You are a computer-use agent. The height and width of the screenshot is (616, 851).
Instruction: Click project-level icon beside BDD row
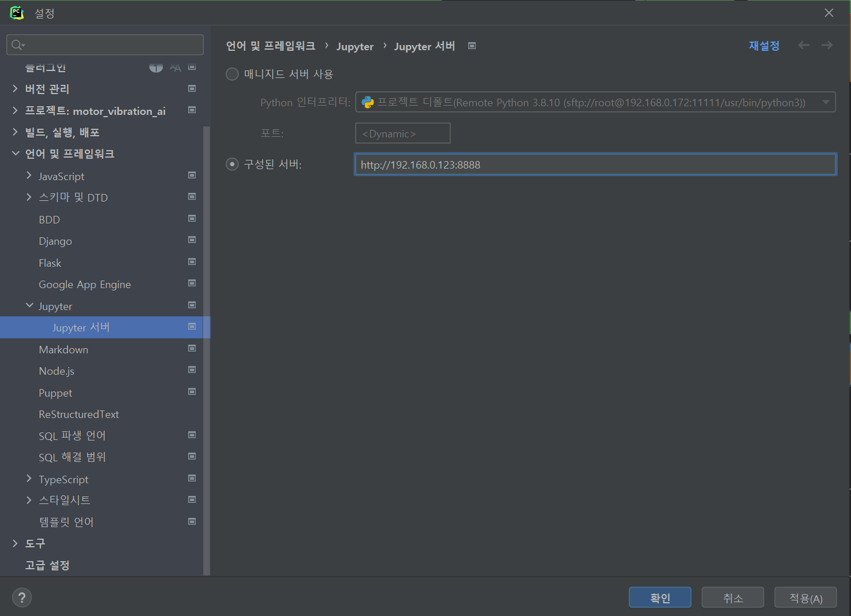click(192, 218)
